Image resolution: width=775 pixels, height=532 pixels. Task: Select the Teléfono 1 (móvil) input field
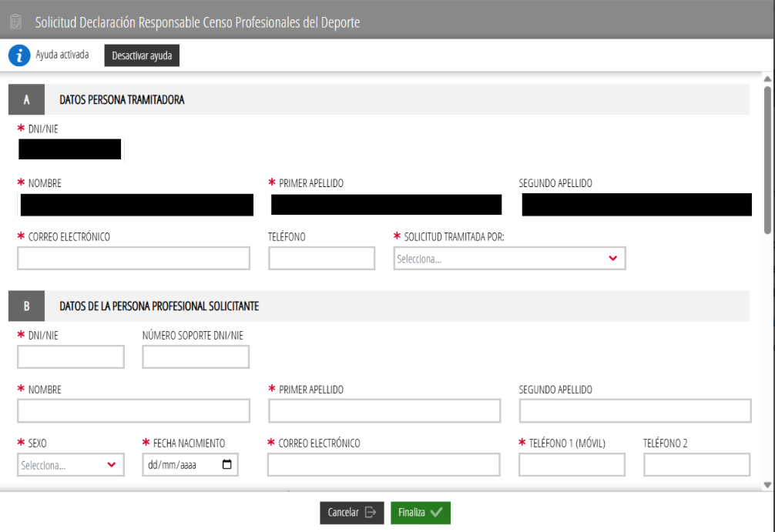[x=572, y=465]
